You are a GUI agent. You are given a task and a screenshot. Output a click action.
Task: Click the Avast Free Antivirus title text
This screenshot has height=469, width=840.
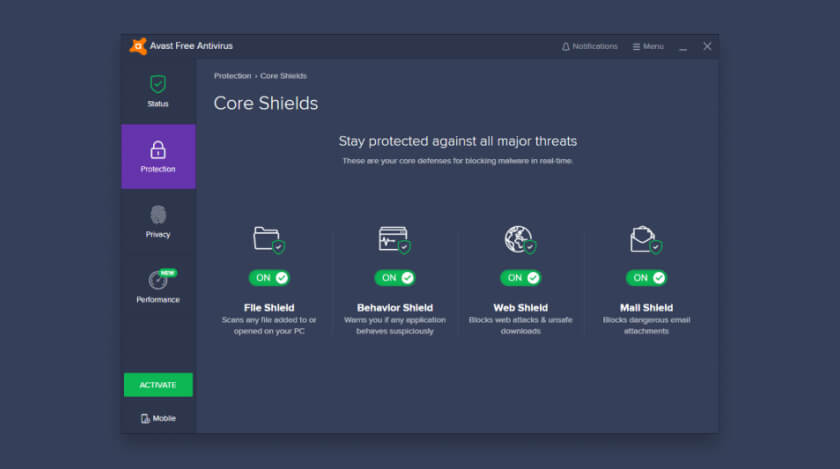pos(191,46)
